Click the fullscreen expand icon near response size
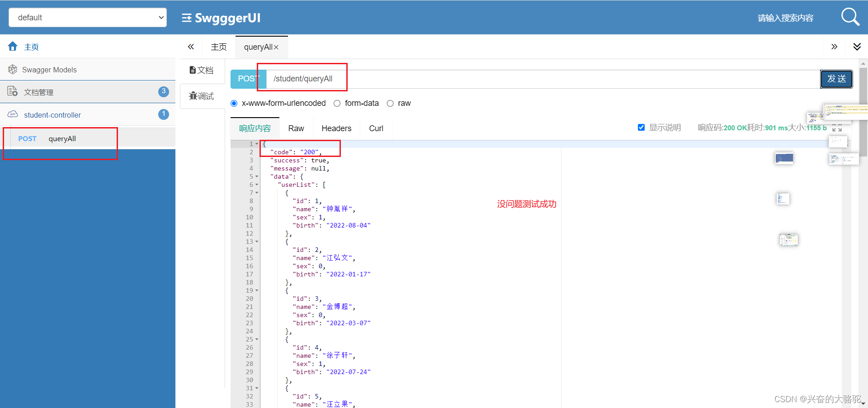The image size is (868, 408). click(x=837, y=128)
